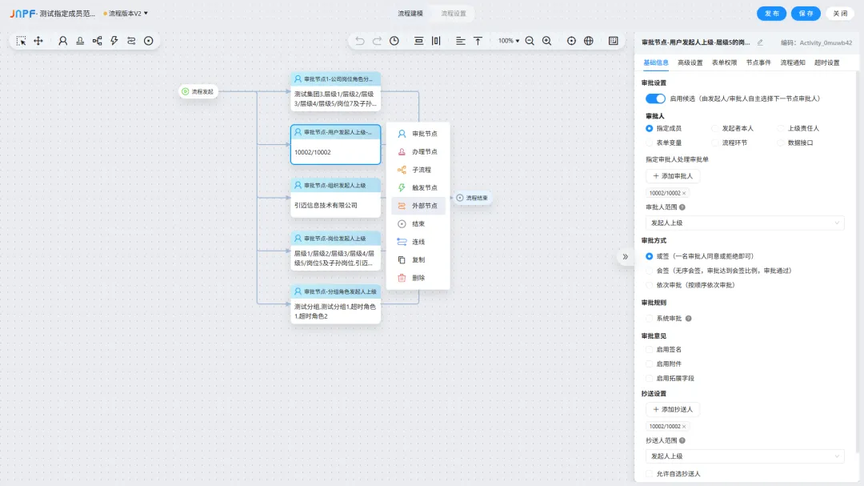Open 流程版本V2 version dropdown
This screenshot has height=486, width=864.
(126, 13)
